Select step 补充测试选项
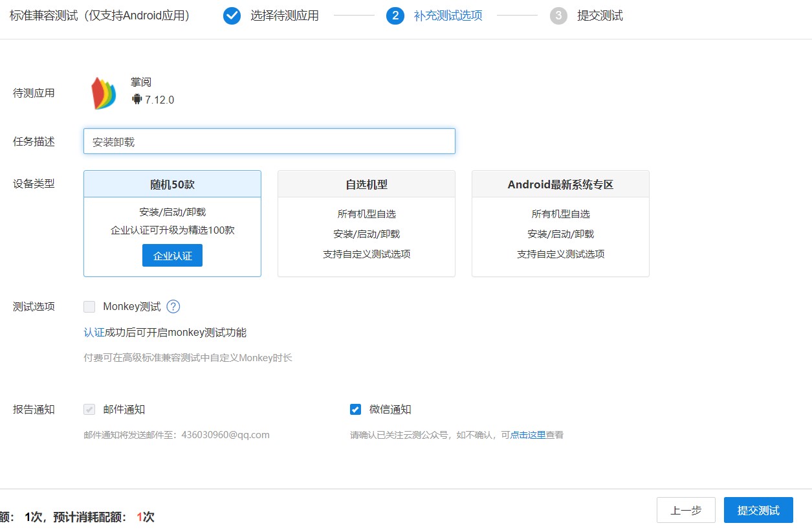The height and width of the screenshot is (532, 812). coord(448,16)
